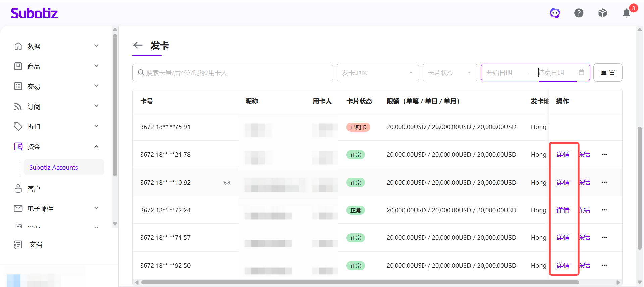Open the chat assistant robot icon
This screenshot has height=287, width=644.
555,13
